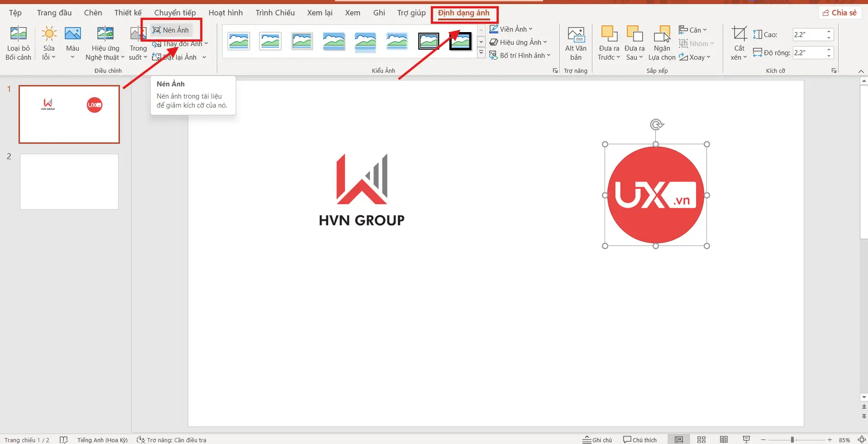Expand the picture styles gallery
Viewport: 868px width, 444px height.
(x=481, y=53)
